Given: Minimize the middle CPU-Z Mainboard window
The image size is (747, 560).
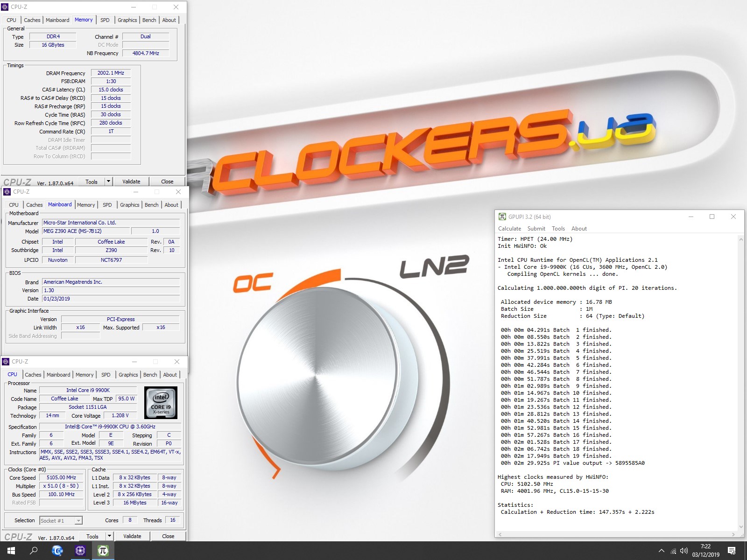Looking at the screenshot, I should tap(136, 192).
